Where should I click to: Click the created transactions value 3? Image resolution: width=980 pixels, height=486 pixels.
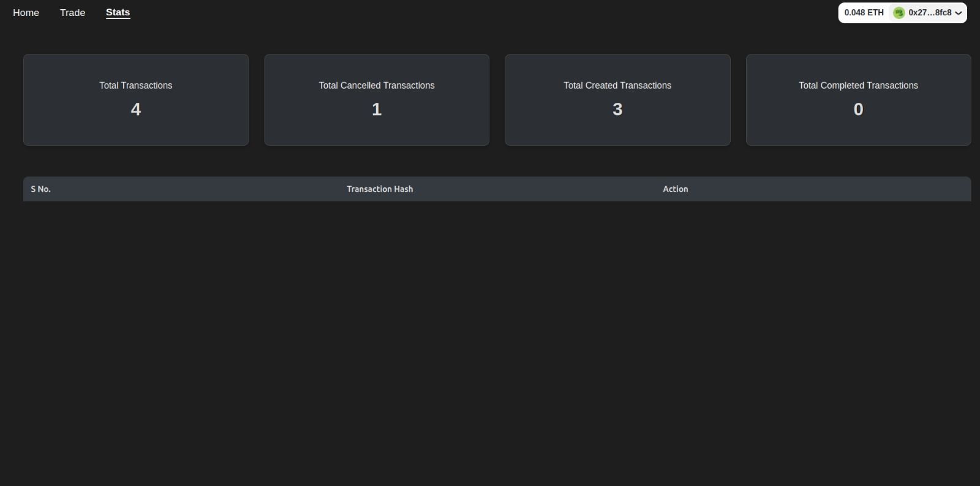[617, 109]
